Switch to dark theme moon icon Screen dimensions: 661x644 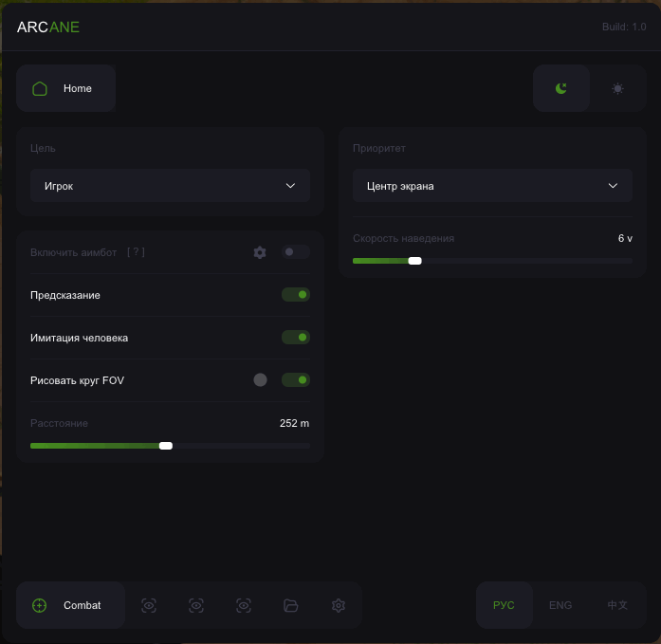pos(561,88)
